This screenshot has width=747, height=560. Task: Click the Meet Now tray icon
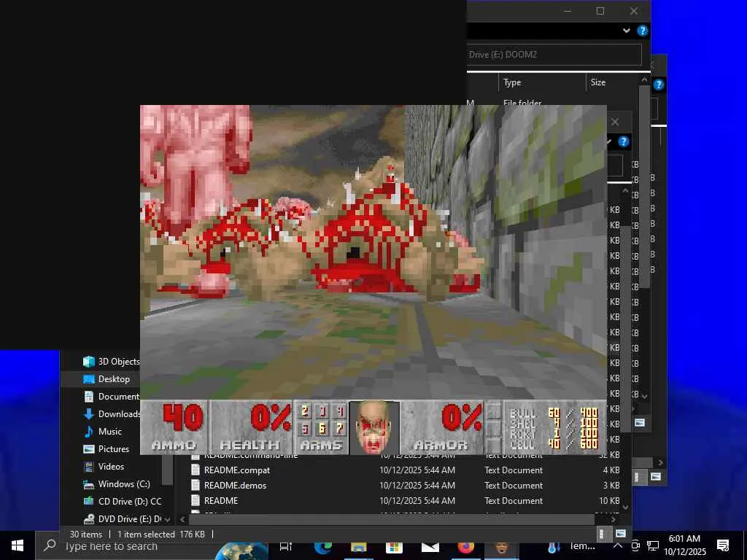[635, 546]
